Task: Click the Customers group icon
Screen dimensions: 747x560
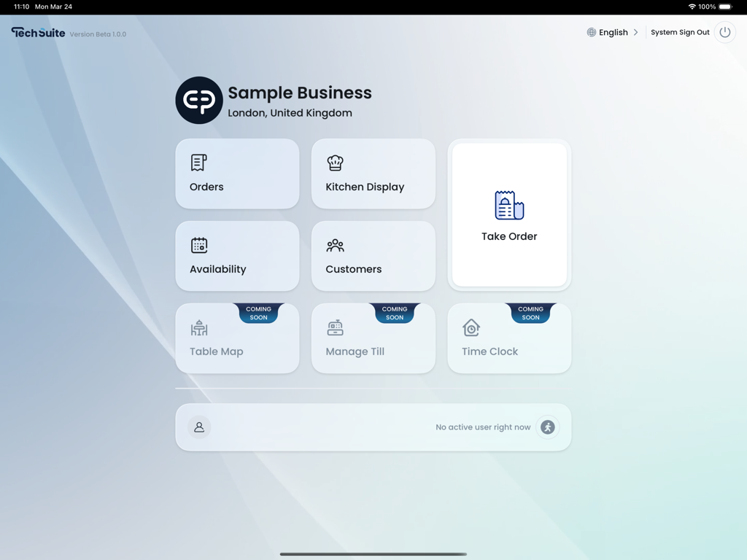Action: click(x=335, y=245)
